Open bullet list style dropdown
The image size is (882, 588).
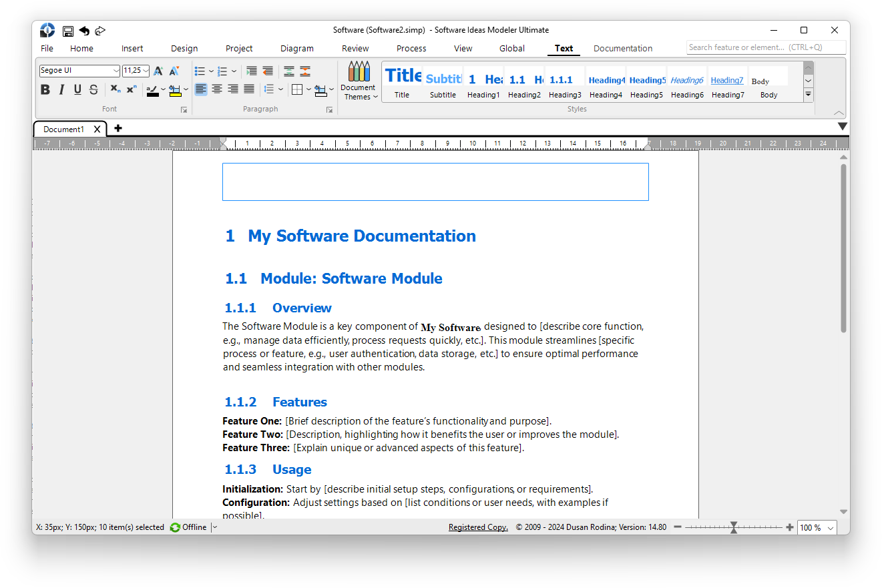[211, 71]
